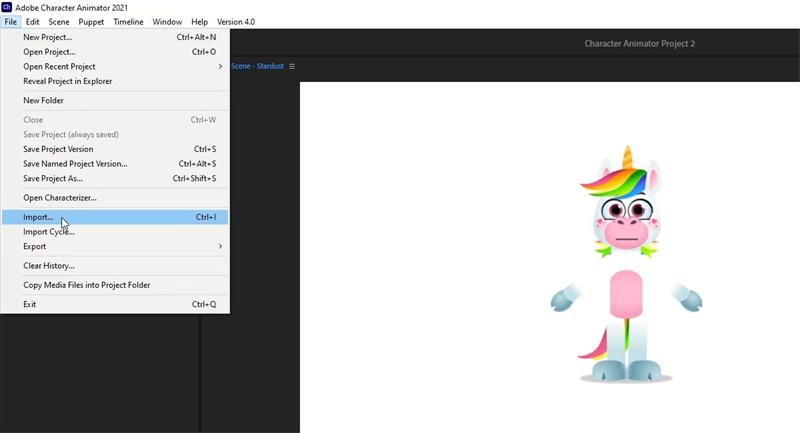The height and width of the screenshot is (433, 800).
Task: Click Open Project... in the File menu
Action: (x=49, y=52)
